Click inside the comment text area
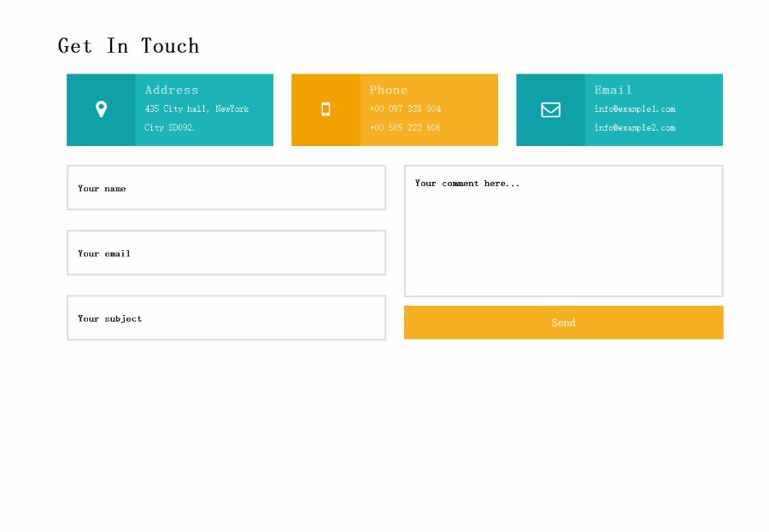This screenshot has height=532, width=769. click(x=564, y=231)
